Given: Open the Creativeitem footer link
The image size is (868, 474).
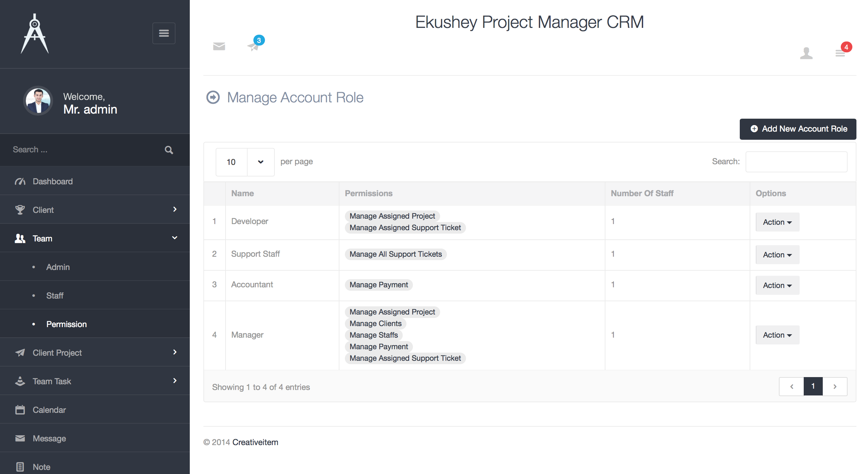Looking at the screenshot, I should [255, 442].
